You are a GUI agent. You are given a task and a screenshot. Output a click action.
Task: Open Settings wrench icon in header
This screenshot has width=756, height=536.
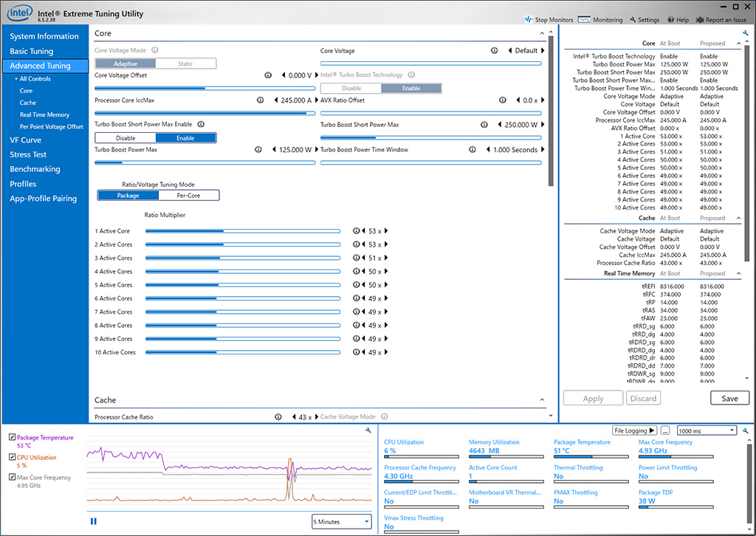point(633,20)
